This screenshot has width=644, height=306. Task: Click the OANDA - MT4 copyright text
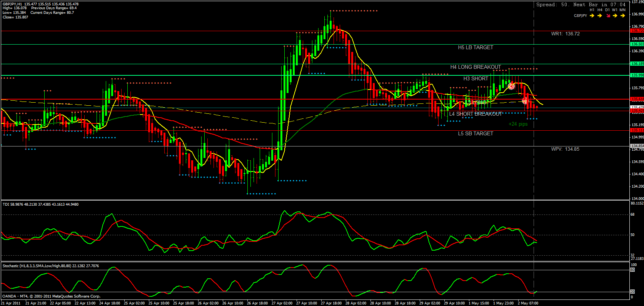pyautogui.click(x=51, y=296)
